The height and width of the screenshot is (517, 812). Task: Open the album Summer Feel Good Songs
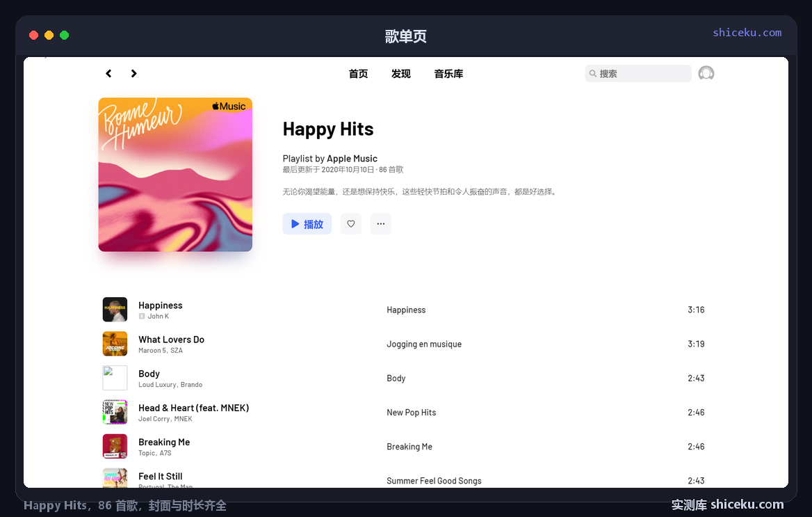(x=434, y=482)
